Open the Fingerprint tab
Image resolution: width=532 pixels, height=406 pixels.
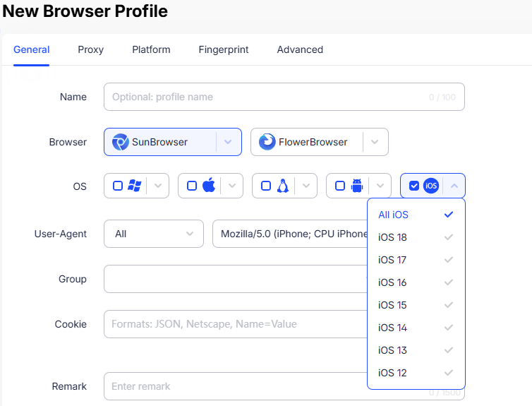pyautogui.click(x=224, y=49)
